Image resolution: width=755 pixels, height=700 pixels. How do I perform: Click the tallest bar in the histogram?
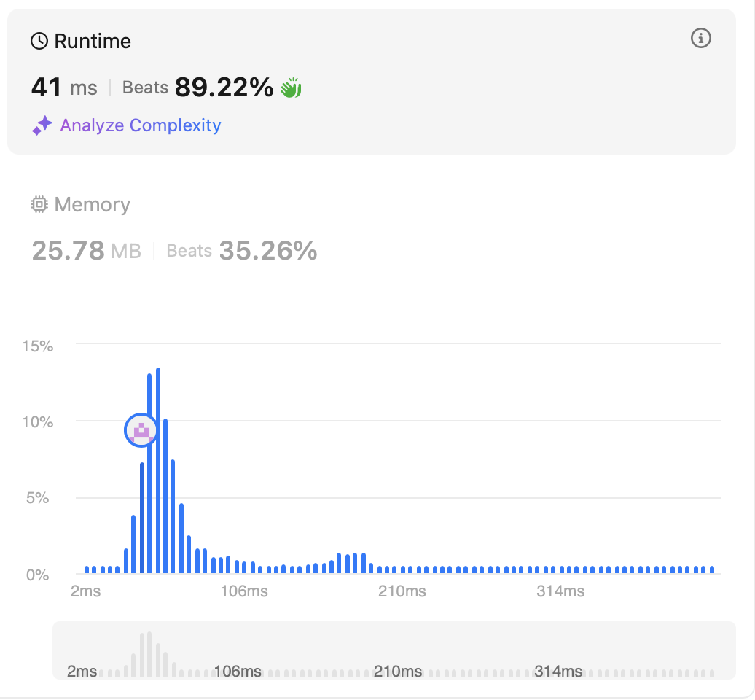point(157,470)
